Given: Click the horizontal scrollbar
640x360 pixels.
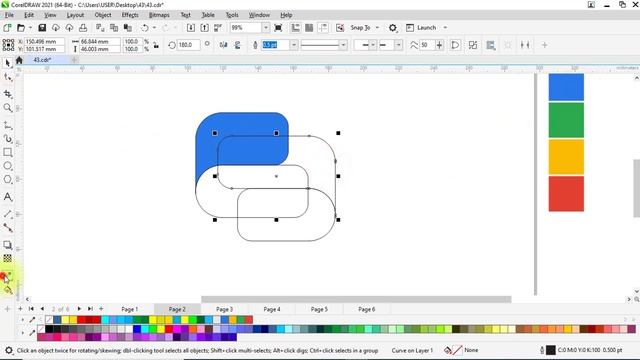Looking at the screenshot, I should pos(356,300).
